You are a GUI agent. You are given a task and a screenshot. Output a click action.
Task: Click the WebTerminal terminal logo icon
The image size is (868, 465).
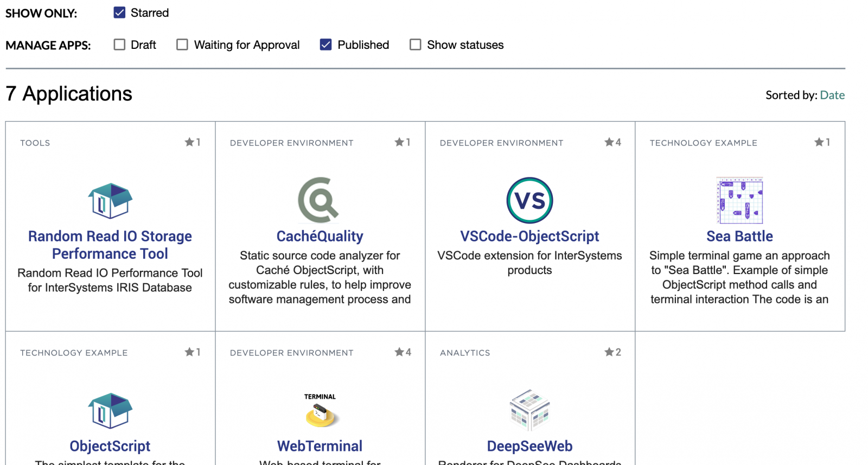320,411
